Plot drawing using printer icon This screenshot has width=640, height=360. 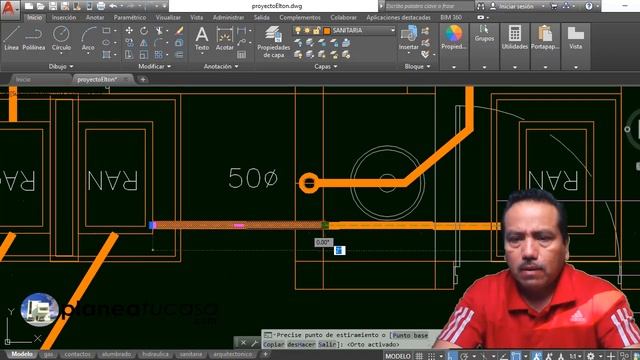[101, 6]
